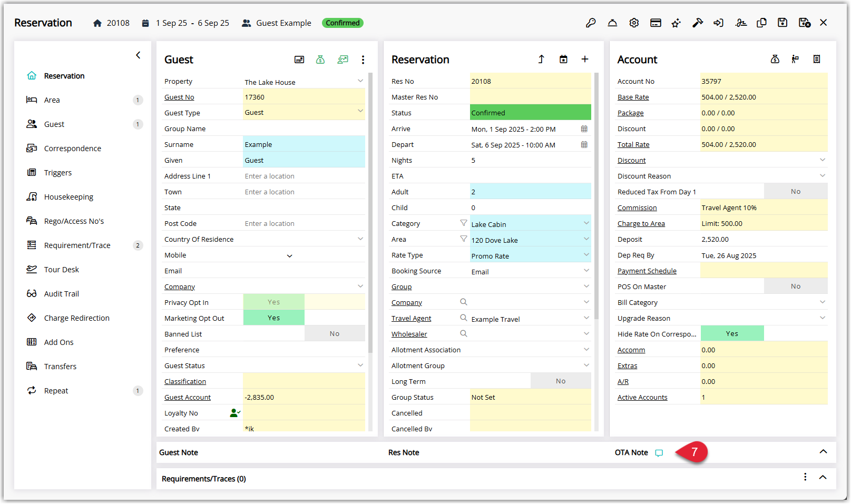Click the Surname input field
The image size is (851, 504).
304,144
